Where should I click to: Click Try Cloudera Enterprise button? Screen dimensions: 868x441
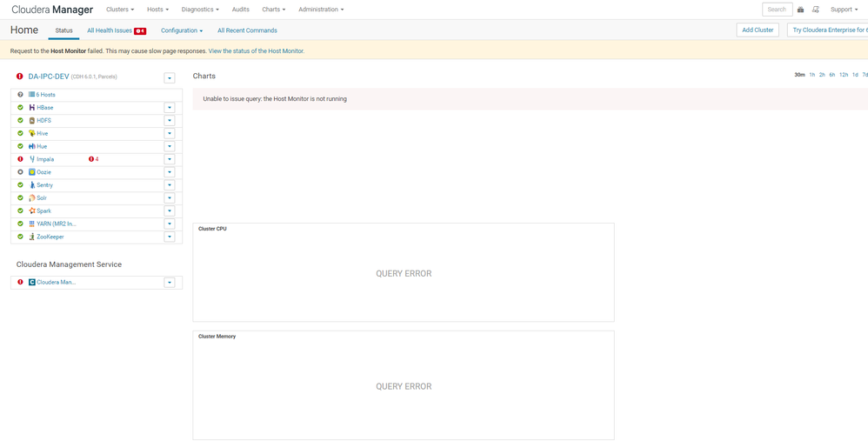[x=828, y=30]
